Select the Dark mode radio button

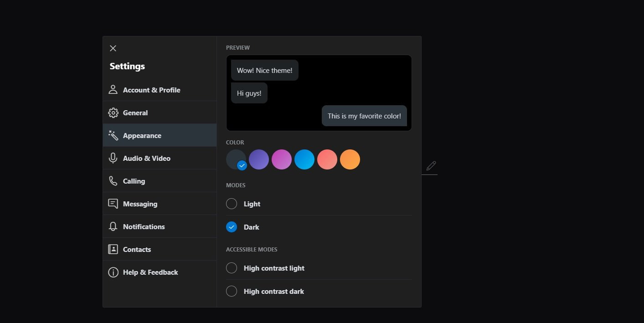(x=232, y=227)
